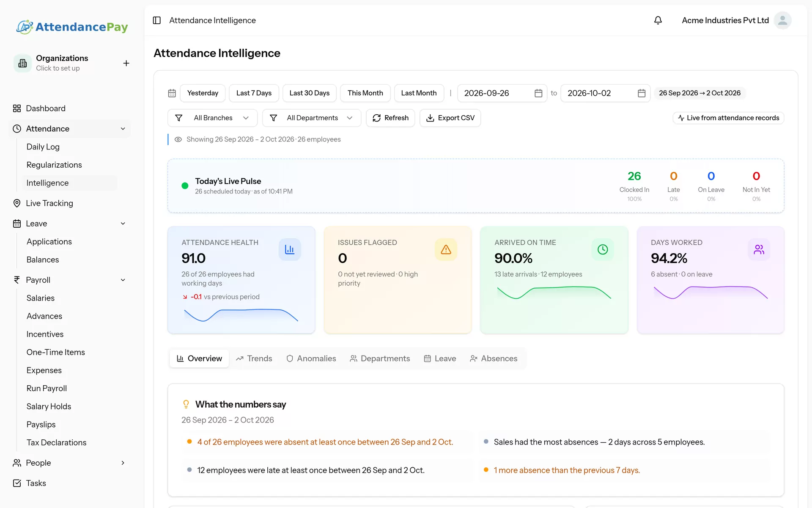Open leave Balances page
Screen dimensions: 812x508
[x=70, y=260]
